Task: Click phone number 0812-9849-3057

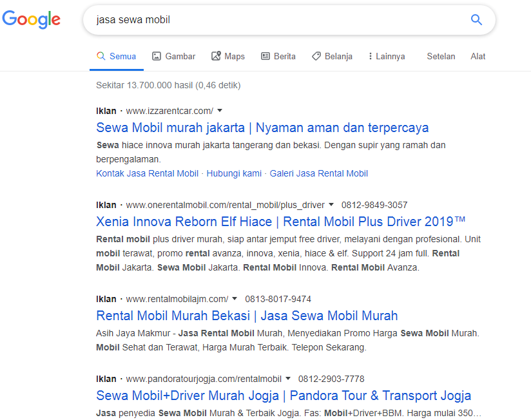Action: point(374,205)
